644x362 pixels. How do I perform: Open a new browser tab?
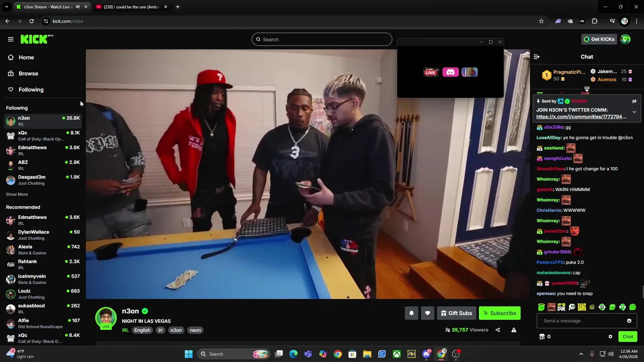[178, 7]
